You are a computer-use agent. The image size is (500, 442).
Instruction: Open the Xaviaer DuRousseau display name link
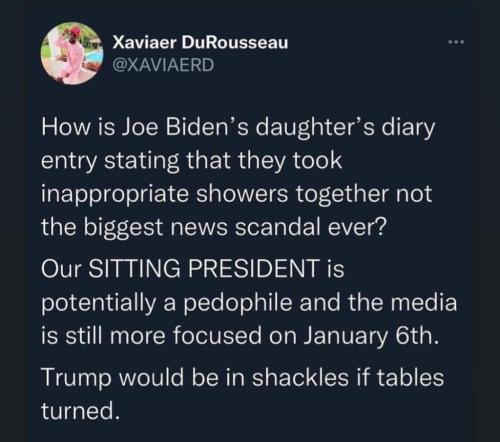tap(200, 43)
